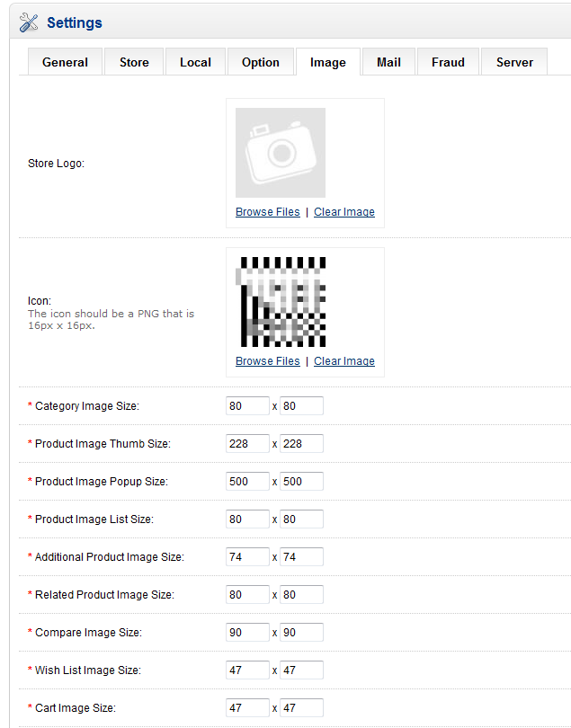Click the Settings wrench icon
The height and width of the screenshot is (728, 571).
click(x=29, y=22)
